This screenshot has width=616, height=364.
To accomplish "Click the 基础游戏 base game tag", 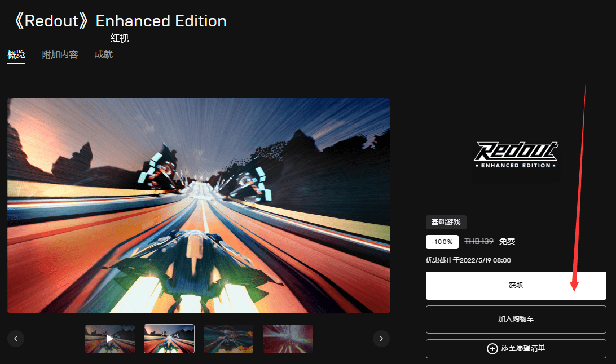I will 446,222.
